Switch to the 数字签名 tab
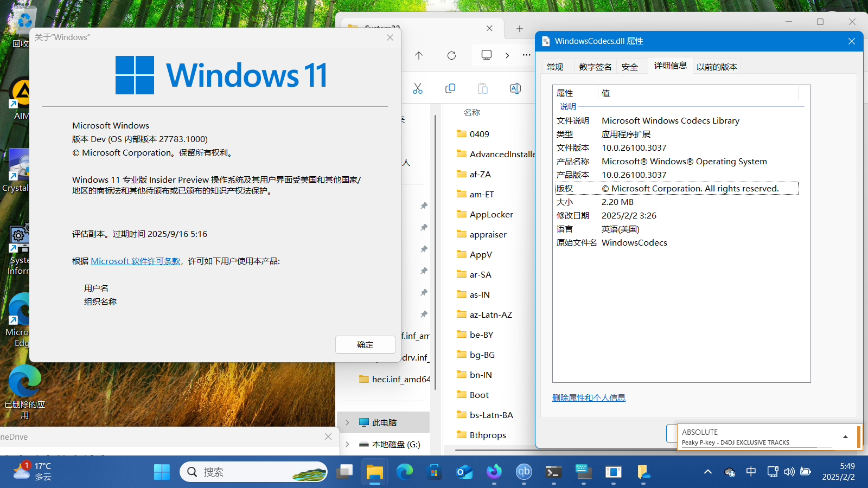 tap(595, 67)
